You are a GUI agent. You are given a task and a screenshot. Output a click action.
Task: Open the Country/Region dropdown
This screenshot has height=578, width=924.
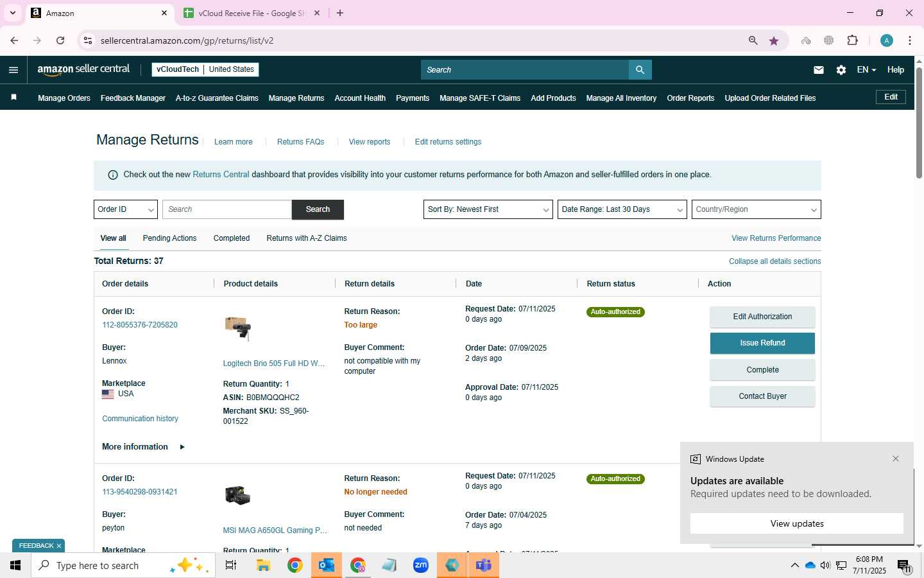pyautogui.click(x=757, y=209)
